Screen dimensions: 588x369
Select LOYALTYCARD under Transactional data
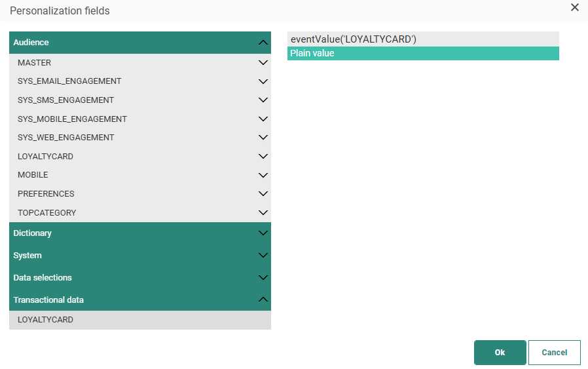[46, 320]
